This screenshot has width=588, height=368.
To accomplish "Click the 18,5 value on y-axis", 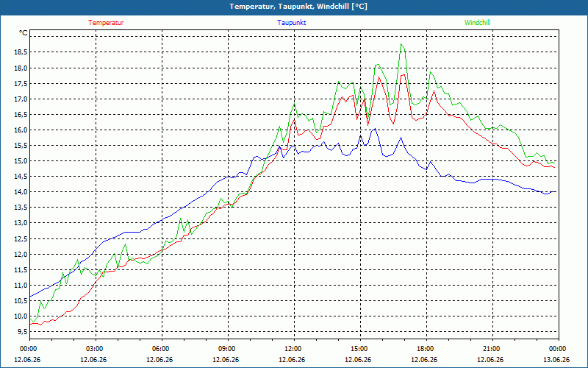I will 21,52.
